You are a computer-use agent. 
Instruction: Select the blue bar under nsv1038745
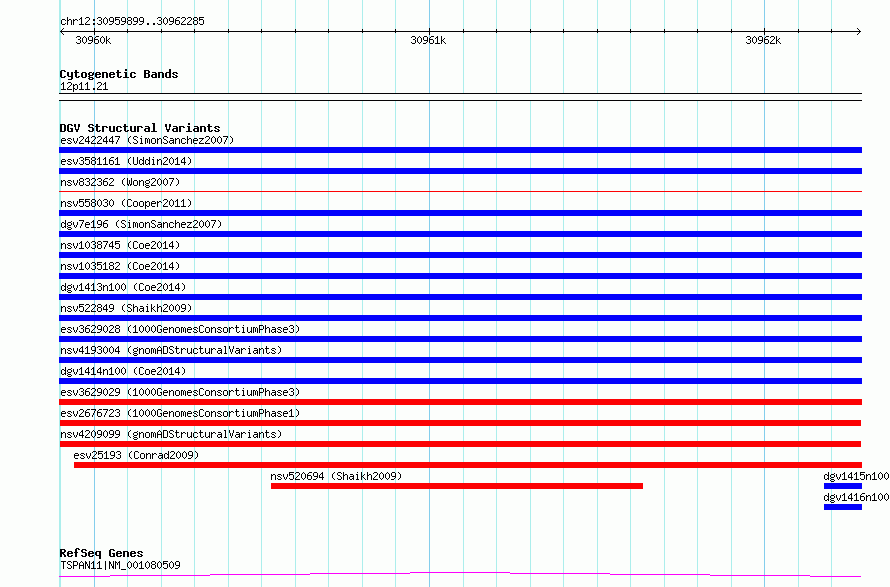[460, 255]
